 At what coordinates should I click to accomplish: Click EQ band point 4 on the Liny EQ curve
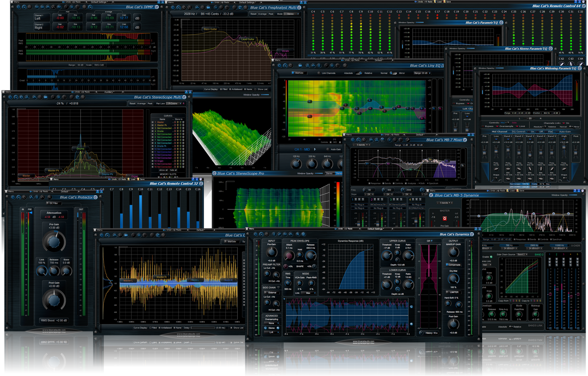(369, 100)
